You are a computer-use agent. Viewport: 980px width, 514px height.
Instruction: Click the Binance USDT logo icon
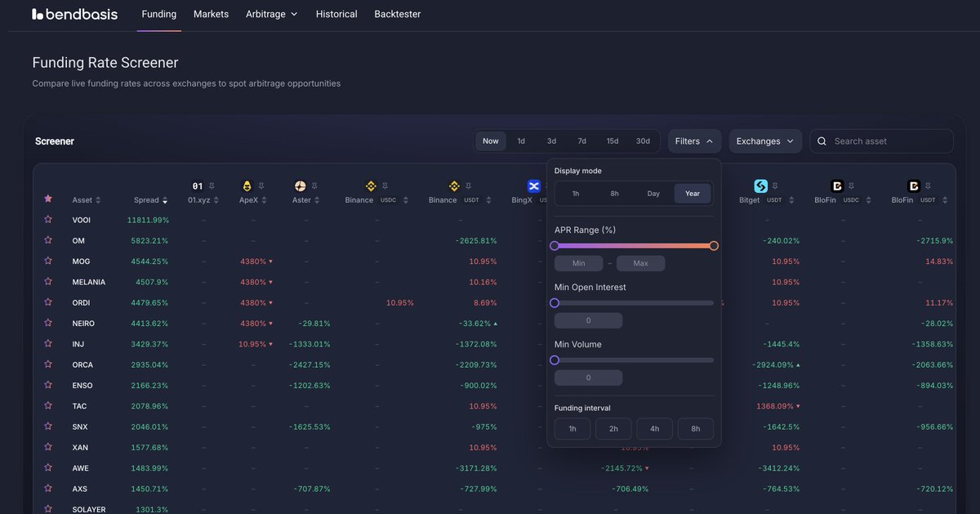(x=454, y=186)
